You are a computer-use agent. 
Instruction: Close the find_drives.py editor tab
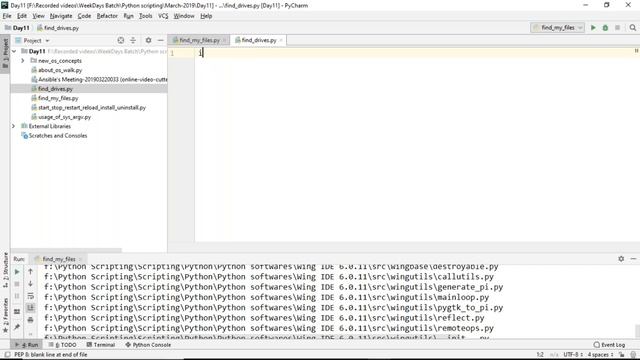coord(281,40)
